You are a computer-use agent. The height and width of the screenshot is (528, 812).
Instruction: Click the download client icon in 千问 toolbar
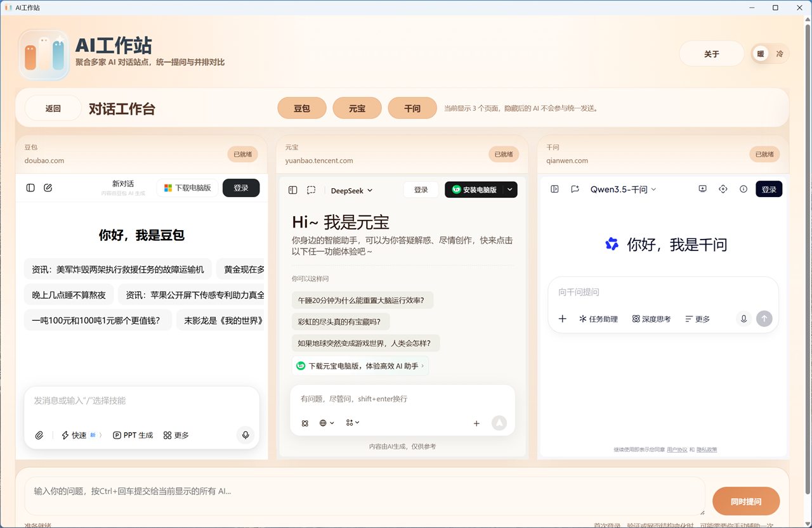click(702, 189)
